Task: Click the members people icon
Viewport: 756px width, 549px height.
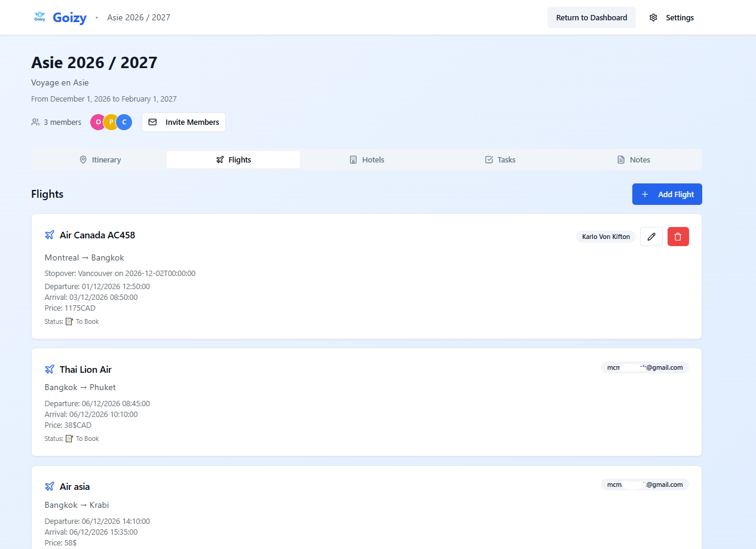Action: click(35, 122)
